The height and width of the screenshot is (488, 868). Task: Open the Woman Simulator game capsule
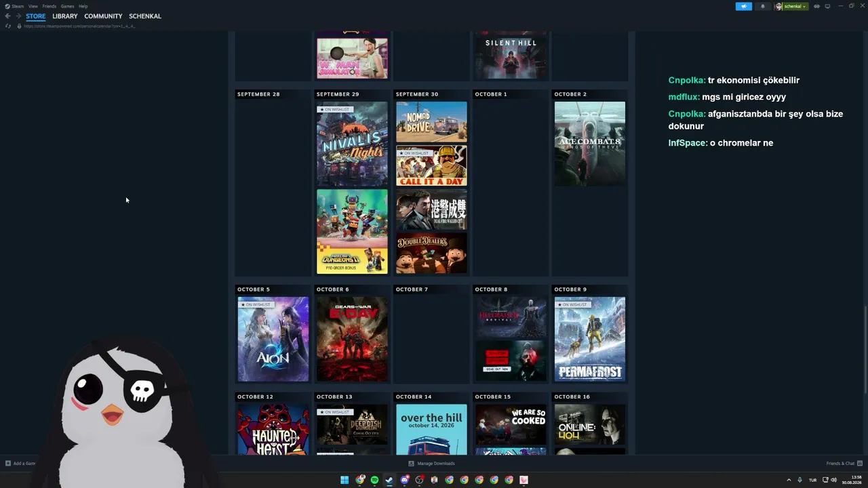click(352, 58)
